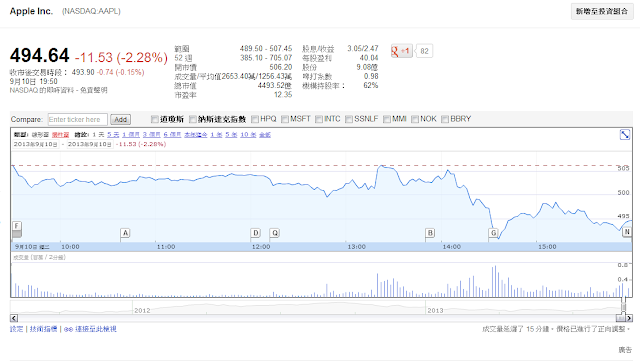The height and width of the screenshot is (362, 640).
Task: Click the range value 489.50 - 507.45
Action: 266,49
